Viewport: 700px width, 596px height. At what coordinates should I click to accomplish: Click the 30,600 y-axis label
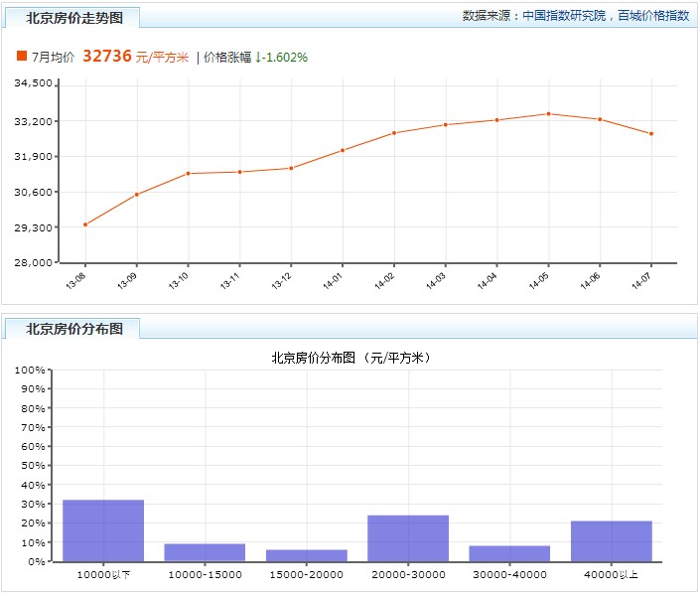click(33, 192)
